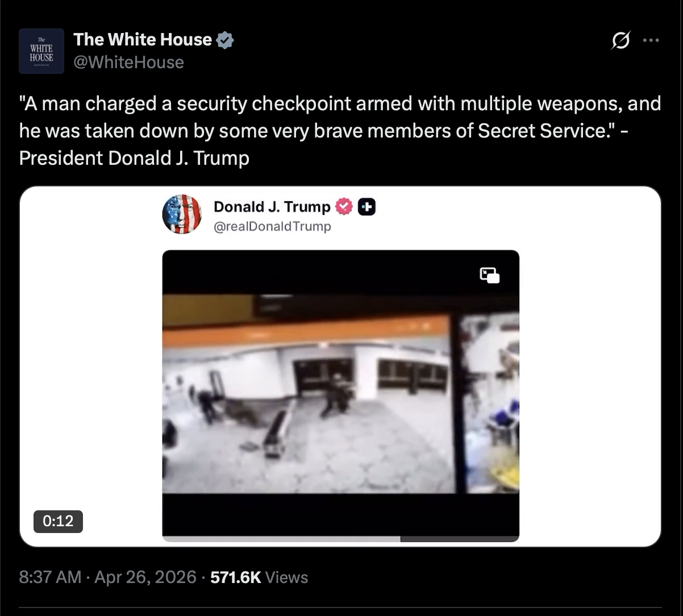Open The White House profile avatar

click(x=42, y=51)
